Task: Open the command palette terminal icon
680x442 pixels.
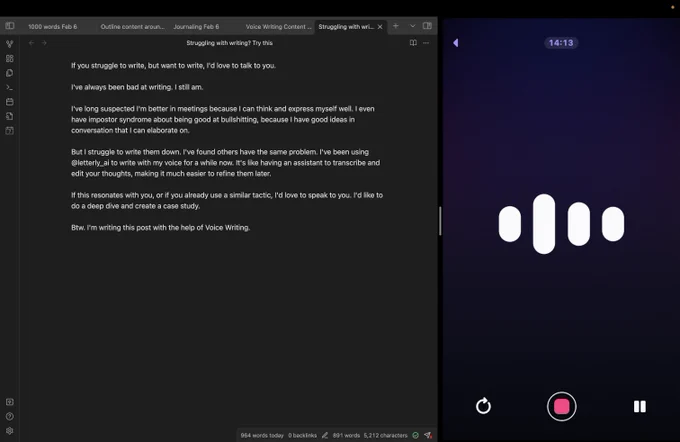Action: [10, 87]
